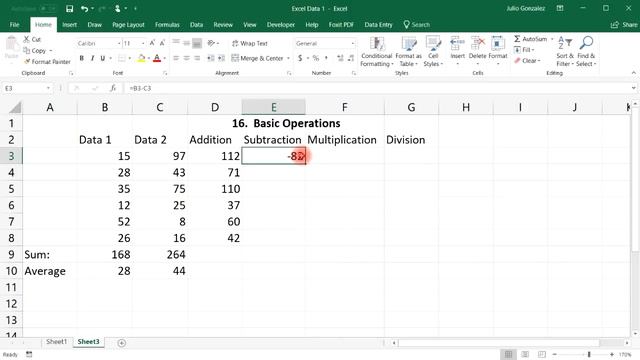640x360 pixels.
Task: Toggle align right
Action: click(x=197, y=58)
